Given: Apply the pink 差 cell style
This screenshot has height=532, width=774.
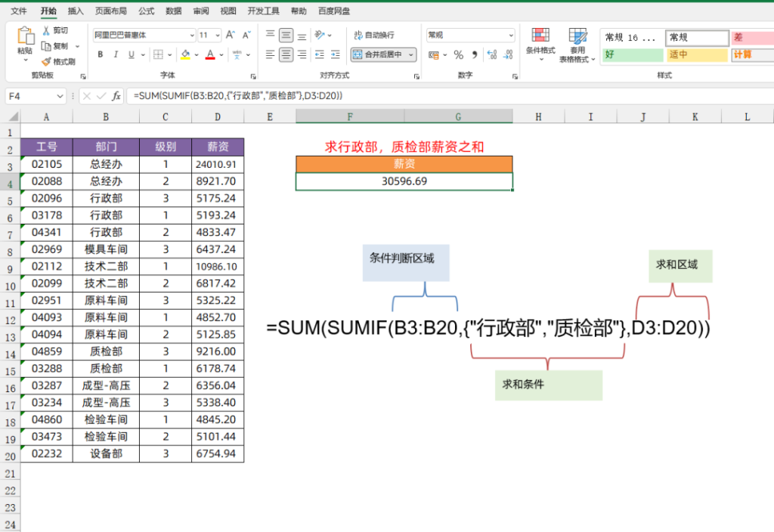Looking at the screenshot, I should click(x=752, y=38).
